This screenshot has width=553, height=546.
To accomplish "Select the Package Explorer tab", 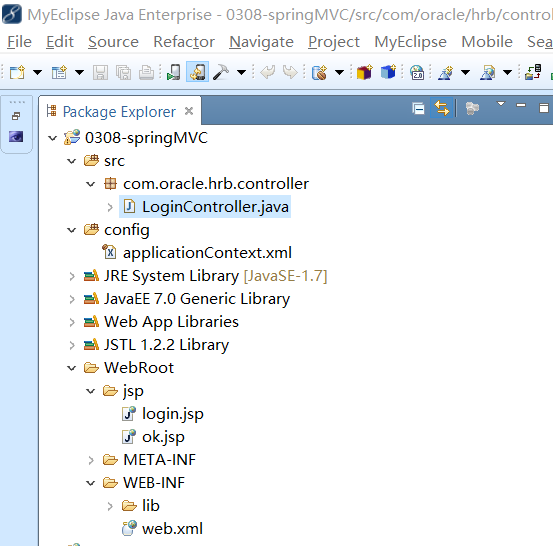I will [119, 112].
